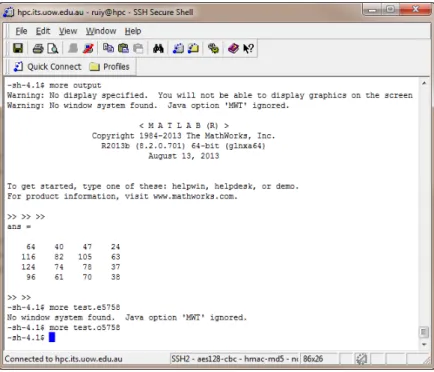Click the terminal scrollbar thumb
This screenshot has height=372, width=434.
(424, 332)
